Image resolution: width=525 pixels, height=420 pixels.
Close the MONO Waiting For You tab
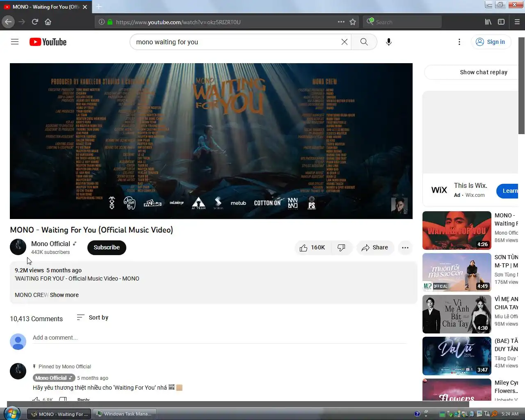tap(85, 7)
